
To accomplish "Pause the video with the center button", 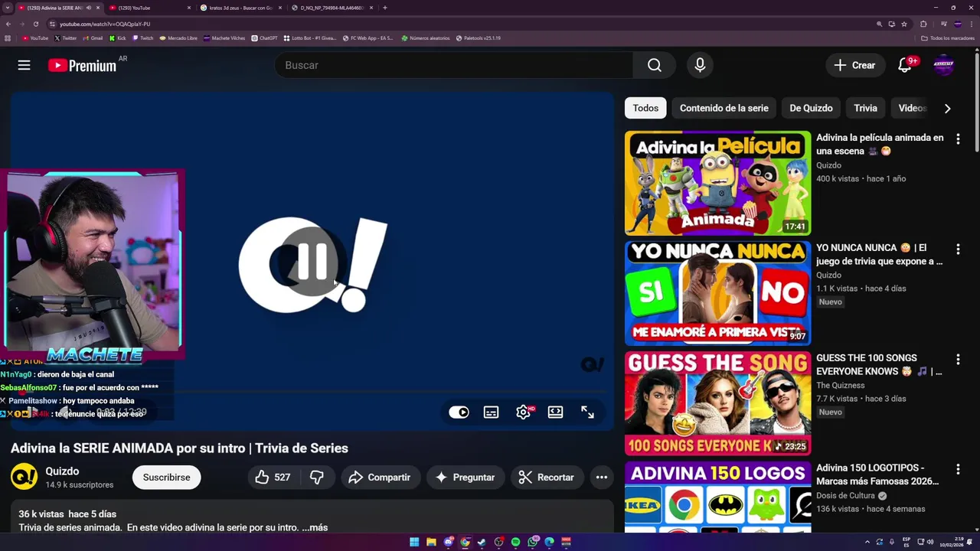I will coord(312,262).
